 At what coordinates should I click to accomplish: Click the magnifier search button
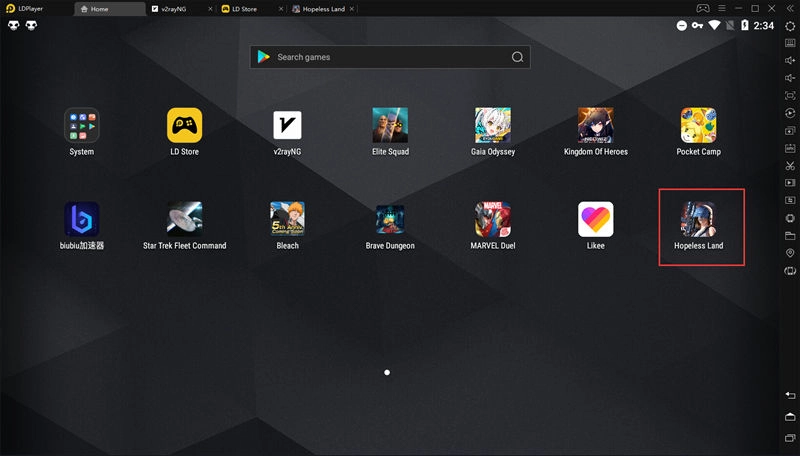pyautogui.click(x=517, y=57)
